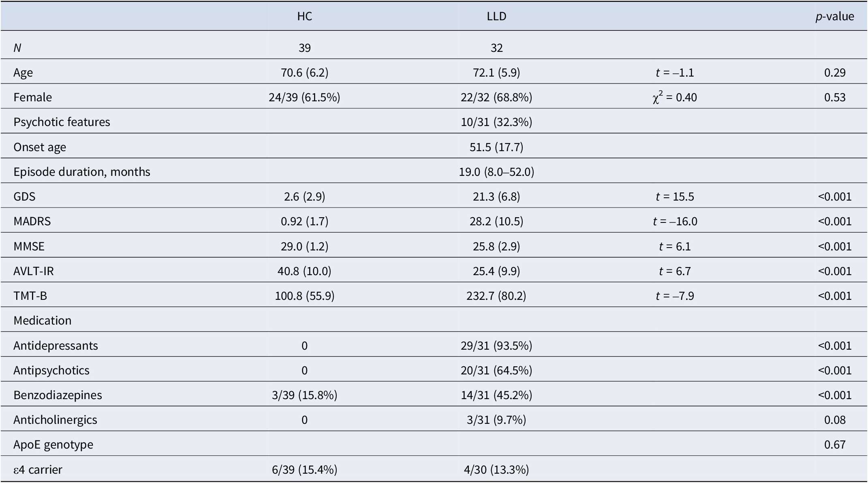Select the Female row label
Screen dimensions: 868x483
tap(32, 97)
